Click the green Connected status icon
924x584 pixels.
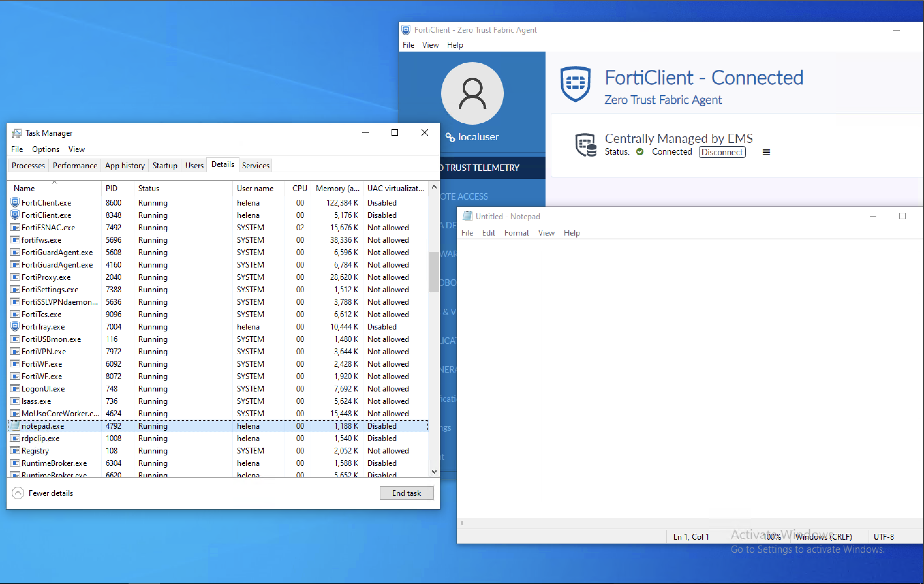point(640,152)
